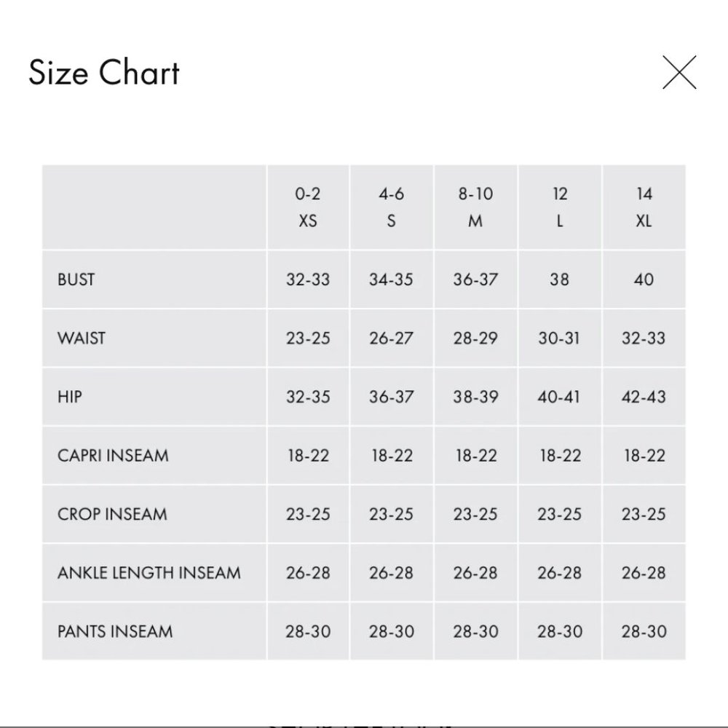The image size is (728, 728).
Task: Click the L bust value 38
Action: (x=559, y=280)
